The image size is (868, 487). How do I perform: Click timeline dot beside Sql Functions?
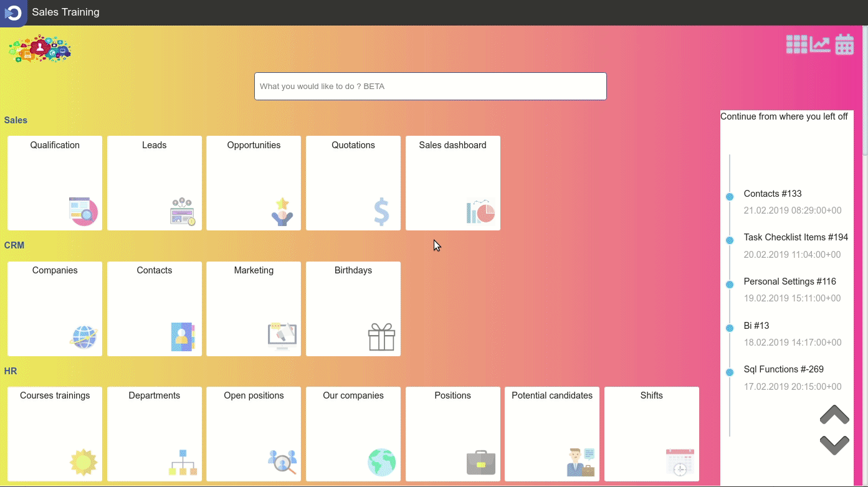point(730,372)
